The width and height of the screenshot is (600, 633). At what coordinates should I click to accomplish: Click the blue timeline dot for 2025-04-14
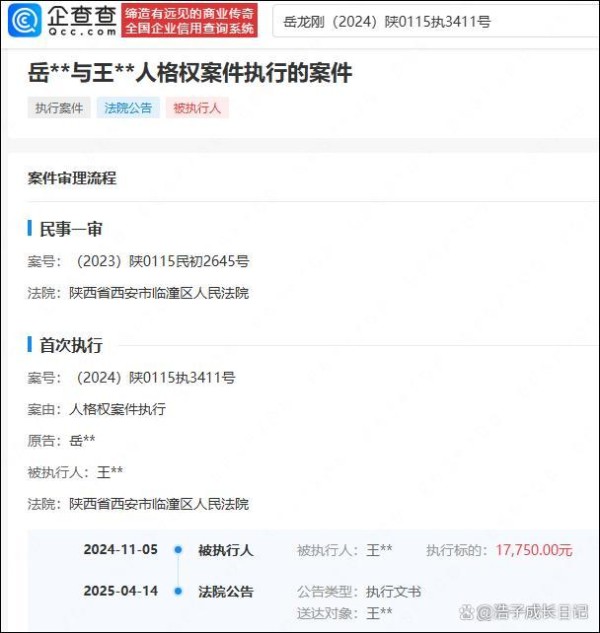178,591
